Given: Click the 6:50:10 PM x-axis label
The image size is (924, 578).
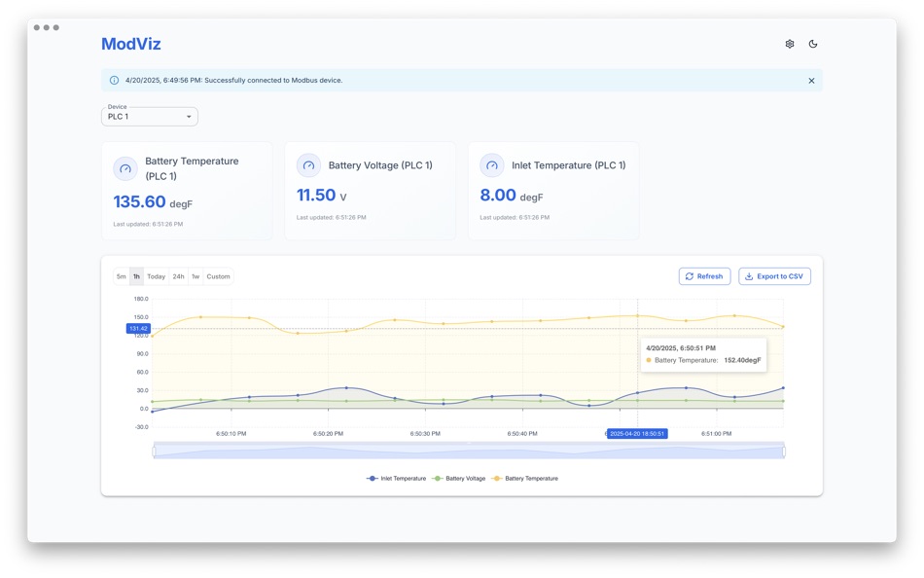Looking at the screenshot, I should tap(231, 434).
